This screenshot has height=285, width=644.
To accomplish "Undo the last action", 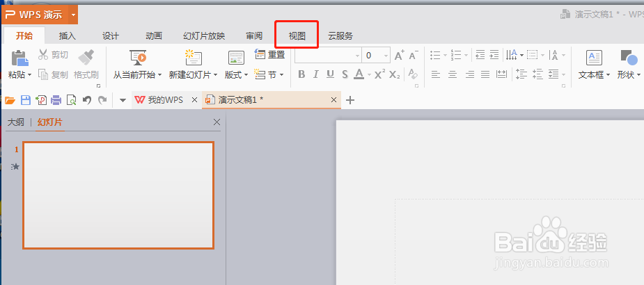I will [86, 100].
